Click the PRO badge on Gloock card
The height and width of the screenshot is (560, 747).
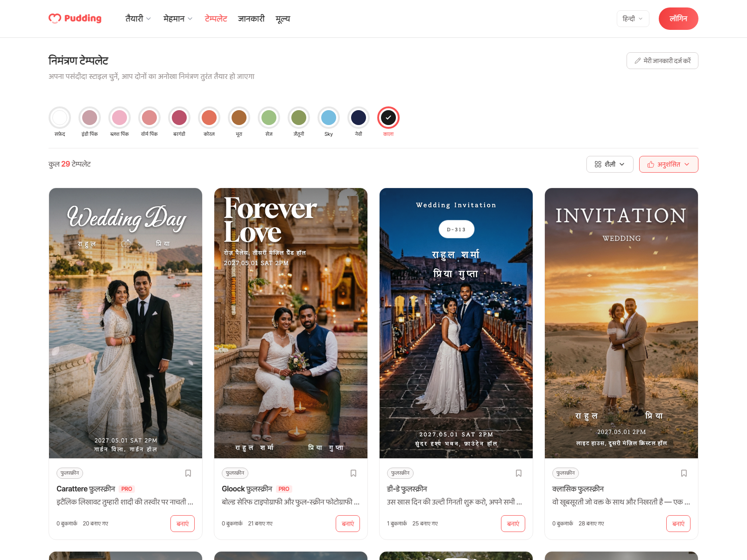[x=284, y=489]
